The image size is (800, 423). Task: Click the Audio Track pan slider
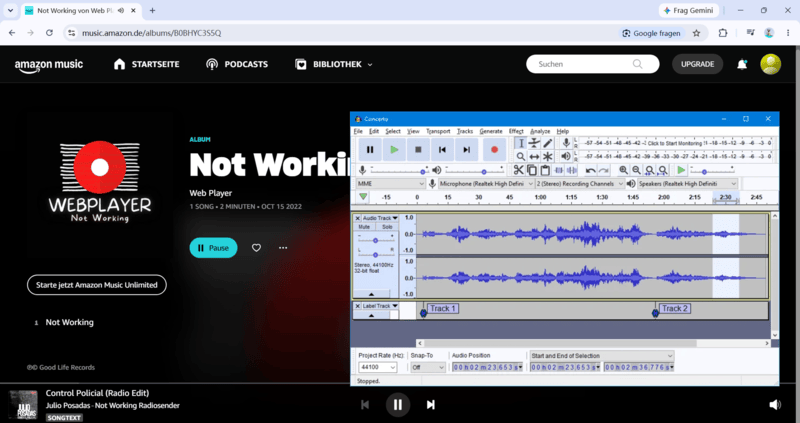(376, 255)
